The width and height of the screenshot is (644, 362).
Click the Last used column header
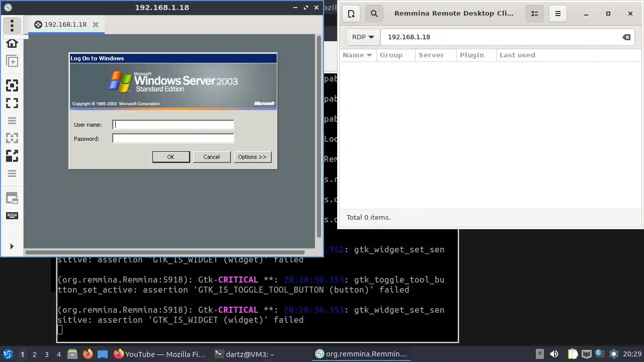(569, 55)
